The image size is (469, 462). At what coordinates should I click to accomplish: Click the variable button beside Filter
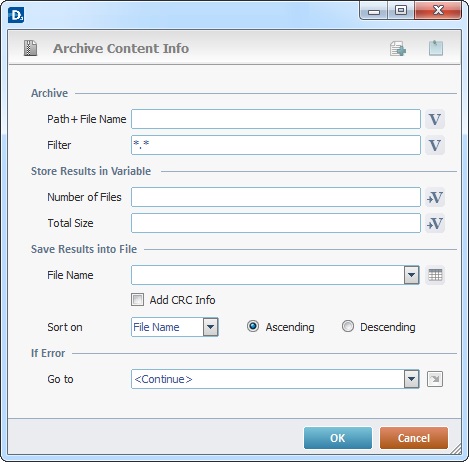tap(435, 145)
